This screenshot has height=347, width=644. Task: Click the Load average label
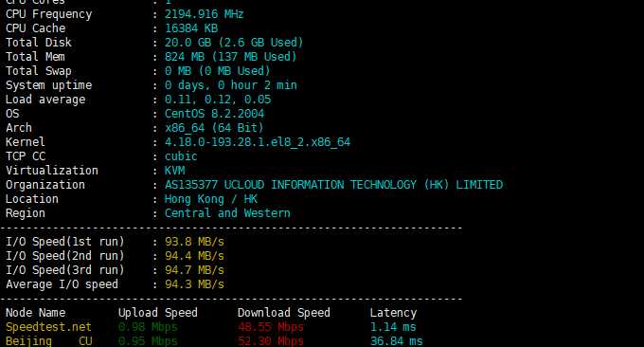pyautogui.click(x=45, y=100)
